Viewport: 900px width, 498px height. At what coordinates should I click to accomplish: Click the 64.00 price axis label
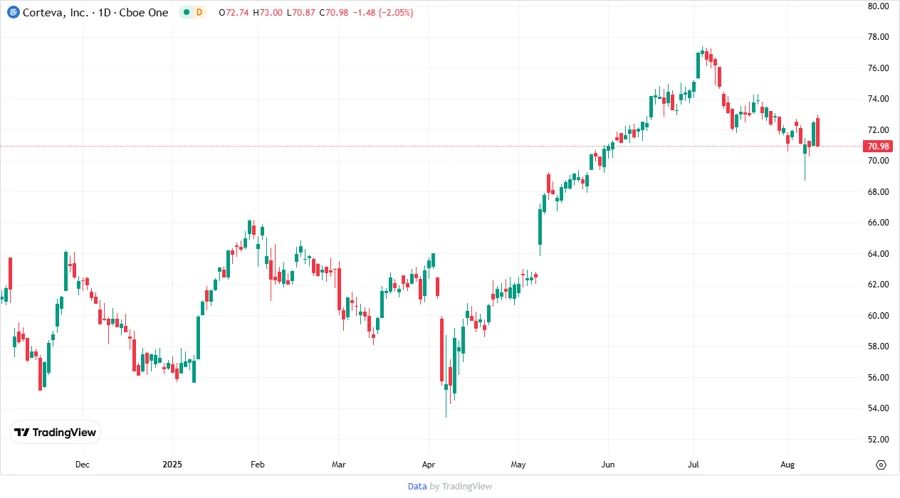tap(878, 254)
